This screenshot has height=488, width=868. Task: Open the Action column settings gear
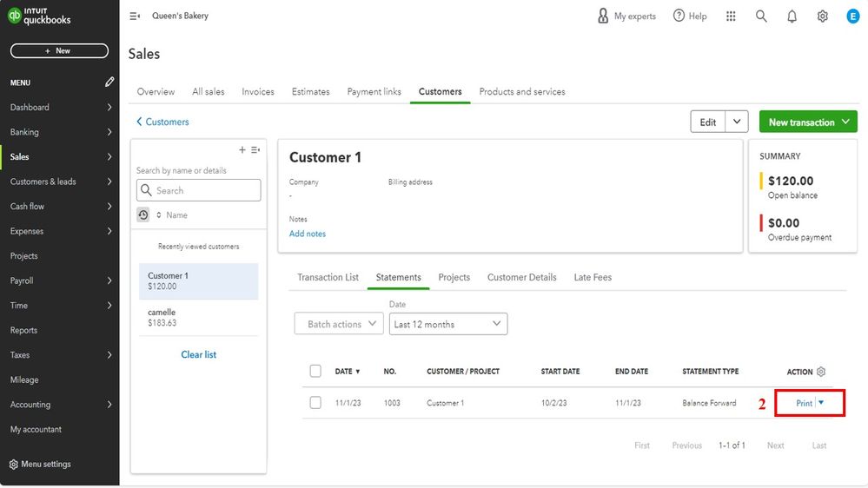click(x=821, y=372)
